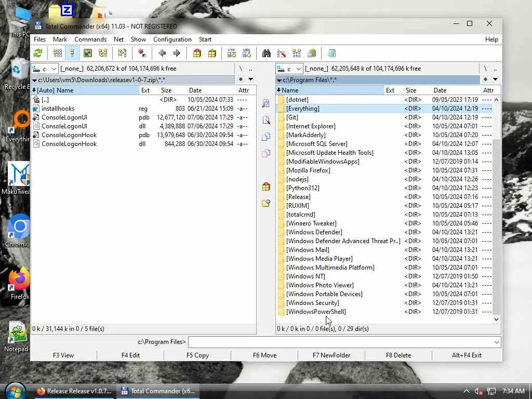Click the vertical bar Copy icon
This screenshot has height=399, width=532.
coord(266,137)
